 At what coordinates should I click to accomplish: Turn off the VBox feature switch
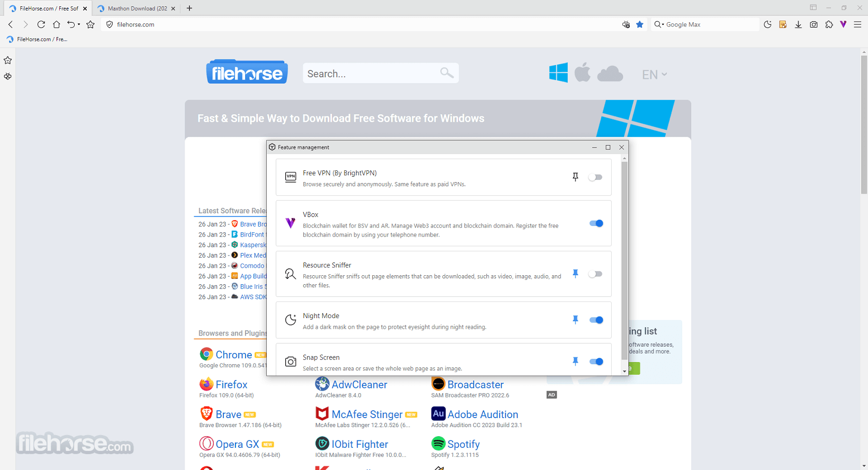pos(596,223)
